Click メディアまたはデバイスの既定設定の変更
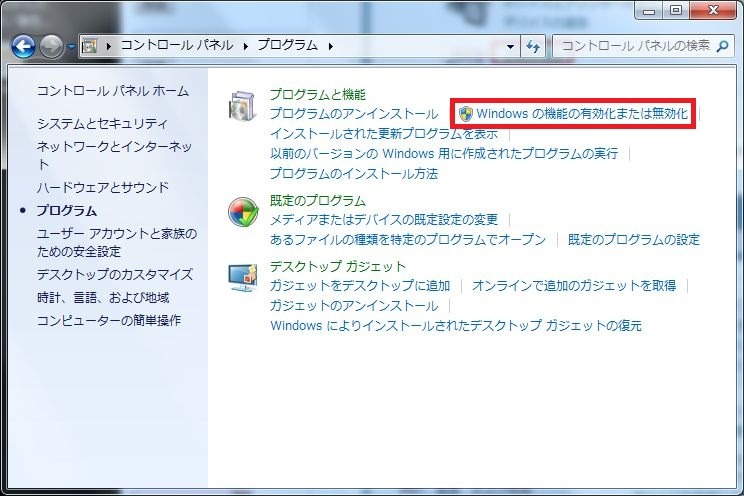 384,219
